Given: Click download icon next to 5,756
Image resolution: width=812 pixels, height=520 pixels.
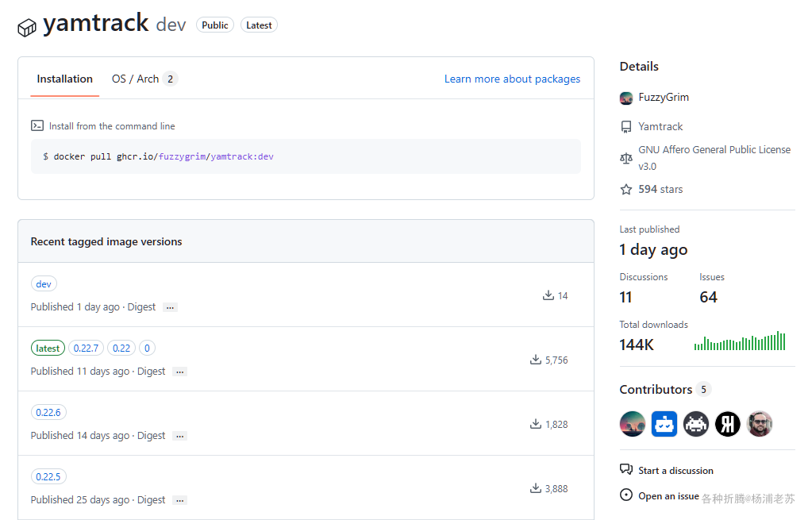Looking at the screenshot, I should coord(536,360).
